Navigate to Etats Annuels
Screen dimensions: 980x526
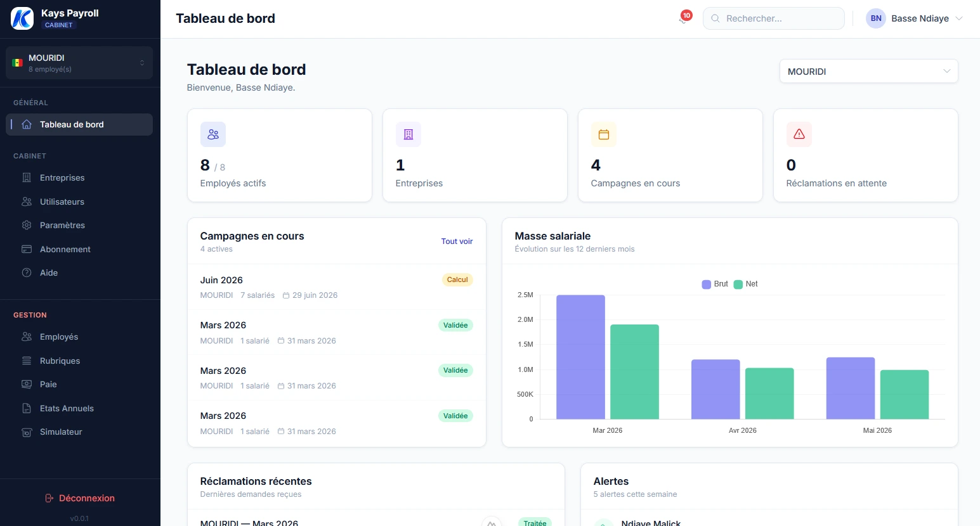click(67, 408)
